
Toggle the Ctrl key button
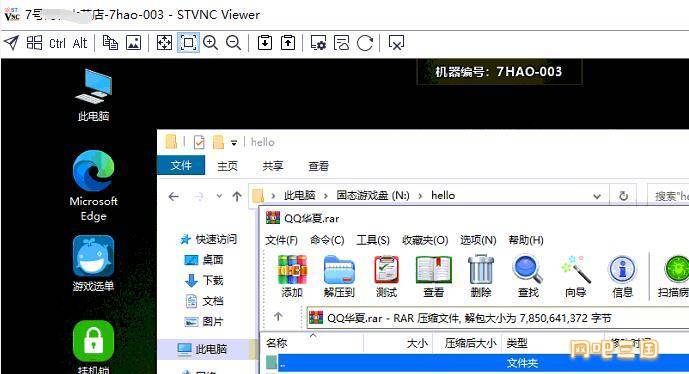tap(57, 43)
